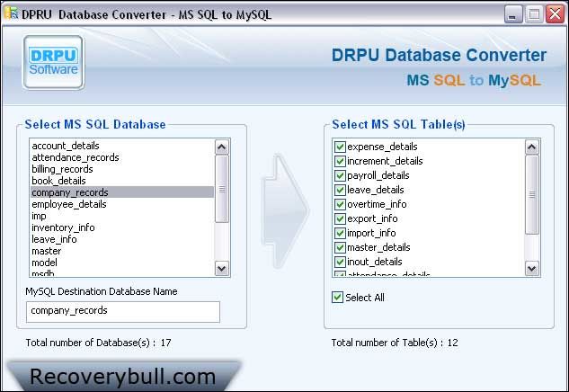Select the billing_records database

coord(122,169)
